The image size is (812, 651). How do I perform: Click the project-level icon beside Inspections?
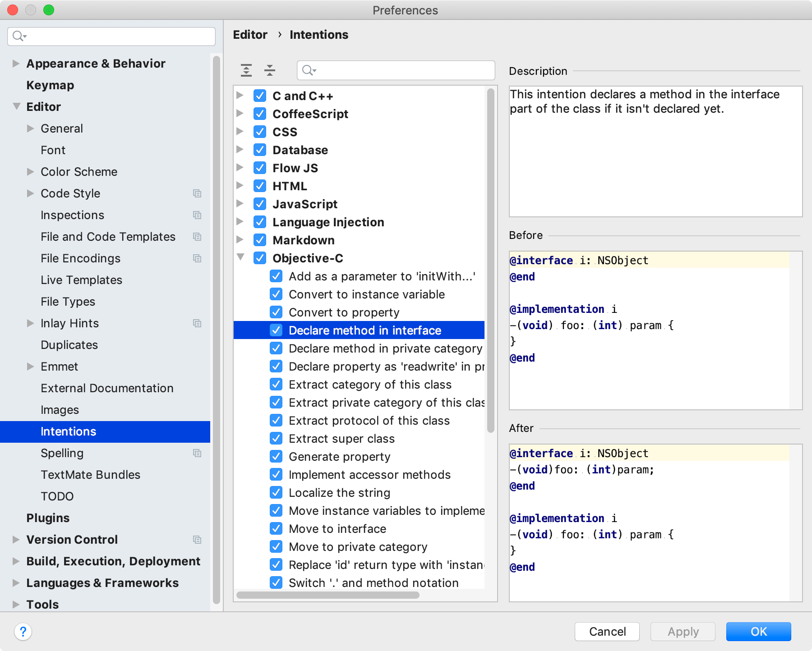(197, 215)
